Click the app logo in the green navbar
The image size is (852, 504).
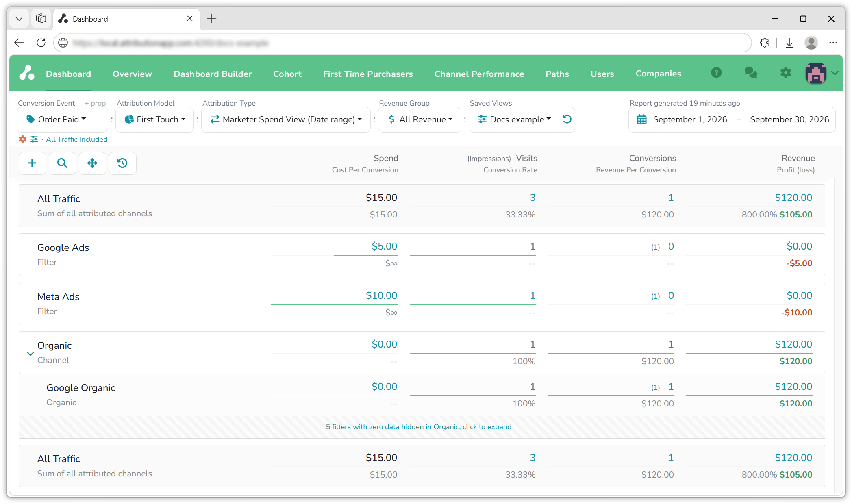(x=27, y=73)
